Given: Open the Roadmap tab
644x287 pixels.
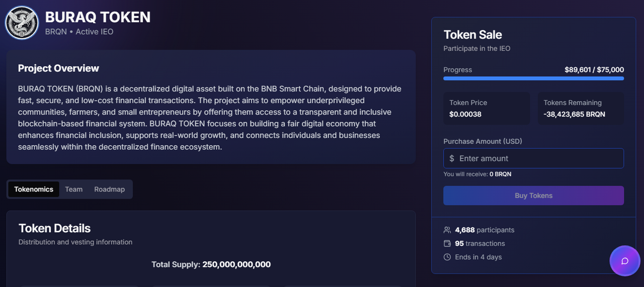Looking at the screenshot, I should (x=109, y=189).
